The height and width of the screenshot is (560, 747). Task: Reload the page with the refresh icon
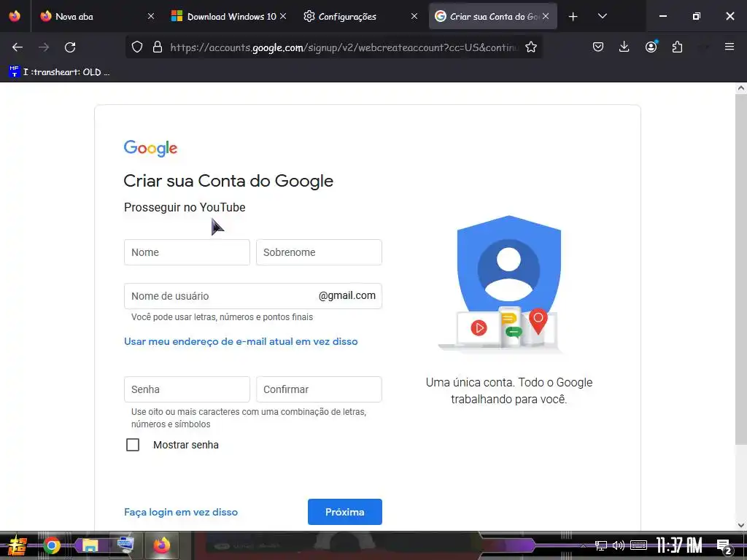[70, 47]
